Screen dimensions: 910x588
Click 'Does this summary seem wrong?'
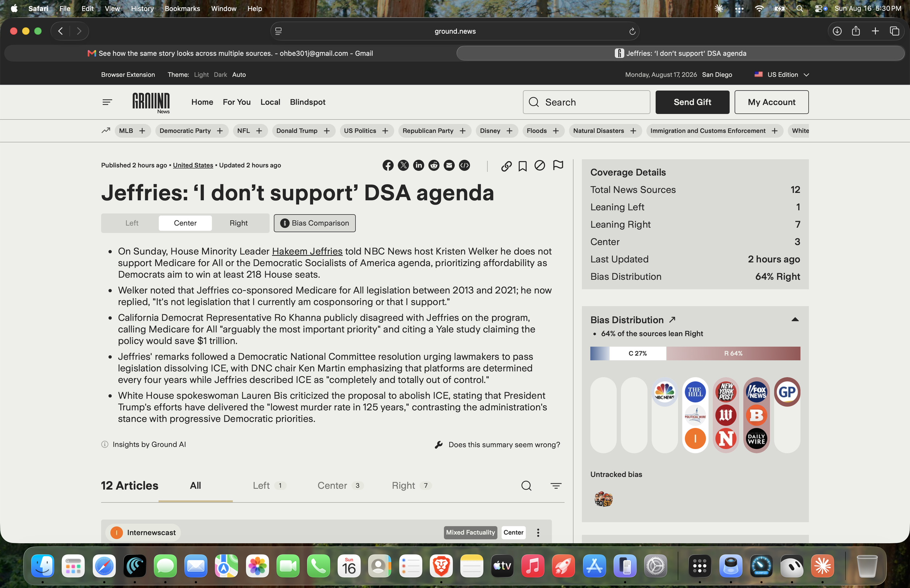498,445
